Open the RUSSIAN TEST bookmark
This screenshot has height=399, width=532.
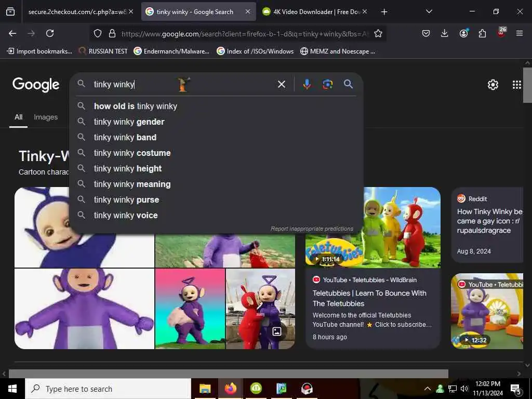click(103, 51)
